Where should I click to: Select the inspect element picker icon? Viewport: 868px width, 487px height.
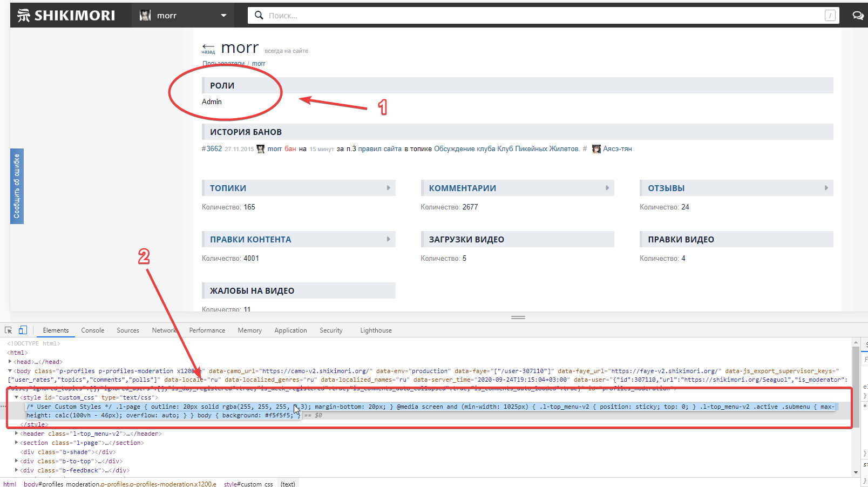(9, 330)
